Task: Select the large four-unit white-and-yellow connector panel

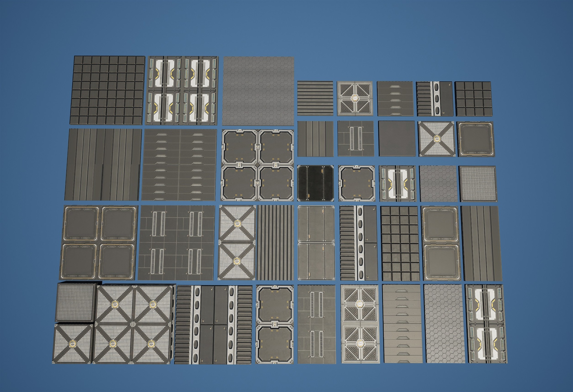Action: [182, 90]
